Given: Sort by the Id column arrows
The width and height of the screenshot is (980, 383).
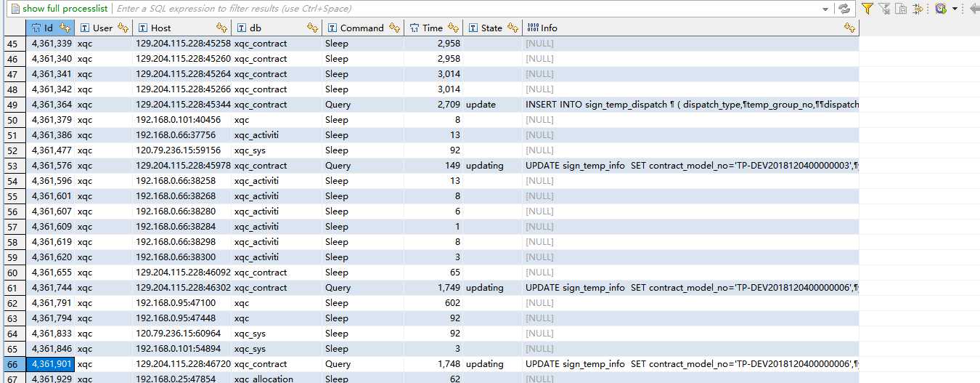Looking at the screenshot, I should point(65,28).
